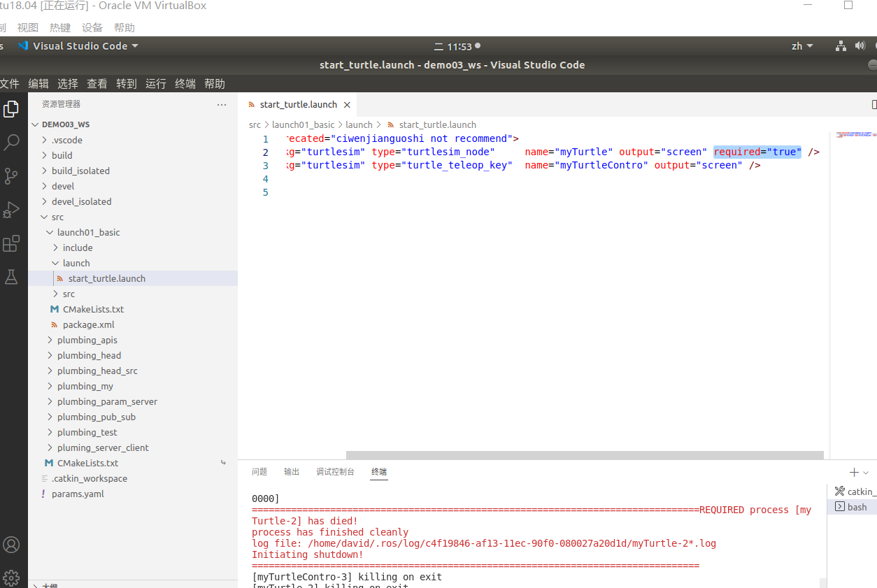Expand the plumbing_test folder
Screen dimensions: 877x588
(133, 432)
